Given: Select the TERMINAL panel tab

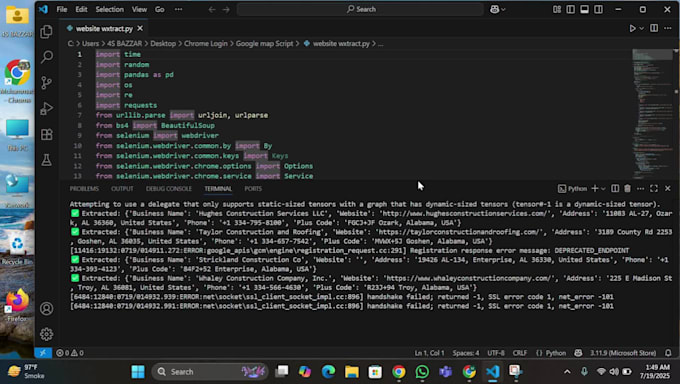Looking at the screenshot, I should pos(218,189).
